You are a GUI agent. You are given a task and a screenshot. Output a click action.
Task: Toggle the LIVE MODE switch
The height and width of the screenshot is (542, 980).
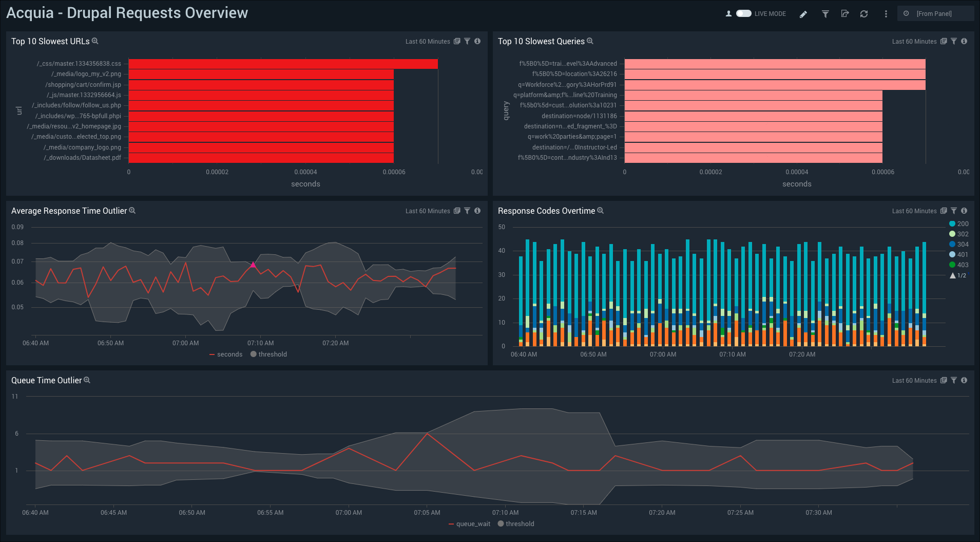(x=744, y=14)
